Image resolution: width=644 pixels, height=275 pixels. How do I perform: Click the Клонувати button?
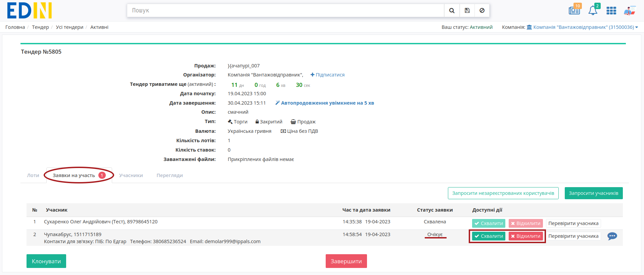point(46,261)
